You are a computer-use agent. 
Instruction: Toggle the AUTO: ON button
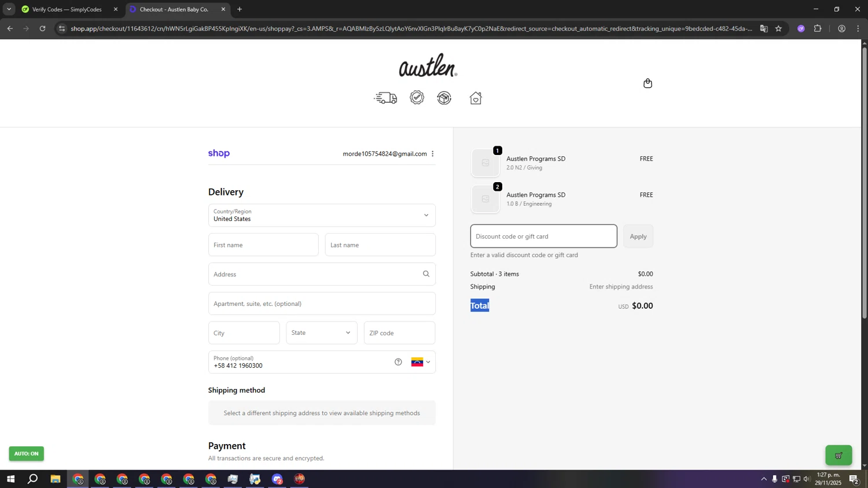click(x=26, y=454)
